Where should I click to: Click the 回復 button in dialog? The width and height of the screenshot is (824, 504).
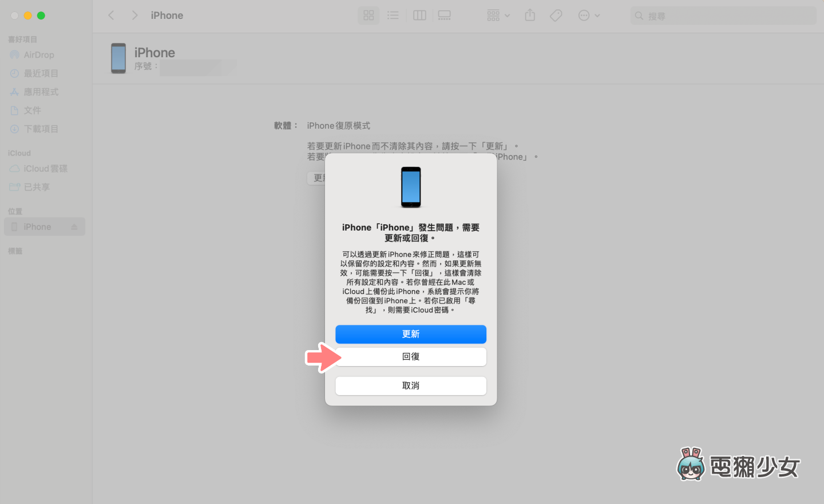[x=411, y=356]
